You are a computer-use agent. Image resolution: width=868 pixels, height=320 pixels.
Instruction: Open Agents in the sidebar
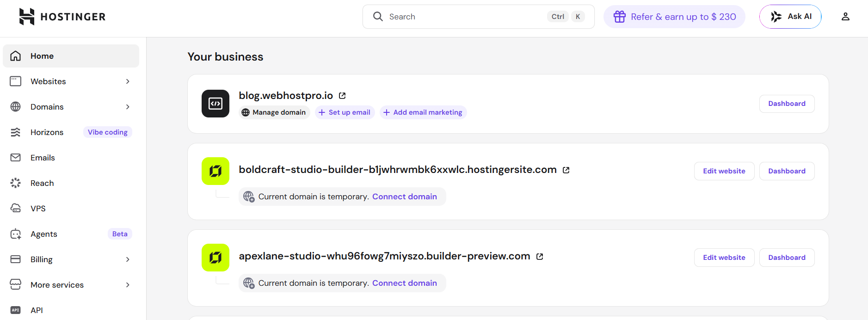pos(71,234)
